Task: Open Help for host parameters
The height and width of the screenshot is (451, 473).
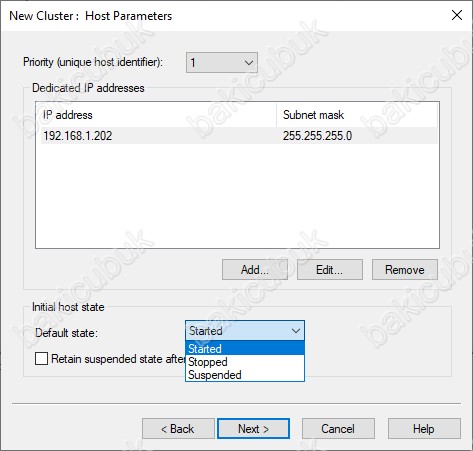Action: coord(424,429)
